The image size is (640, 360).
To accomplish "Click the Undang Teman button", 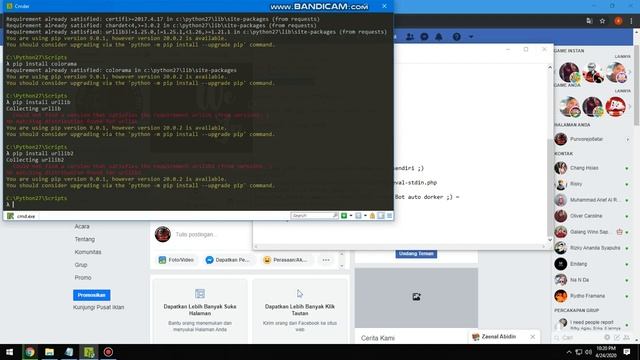I will click(x=416, y=254).
